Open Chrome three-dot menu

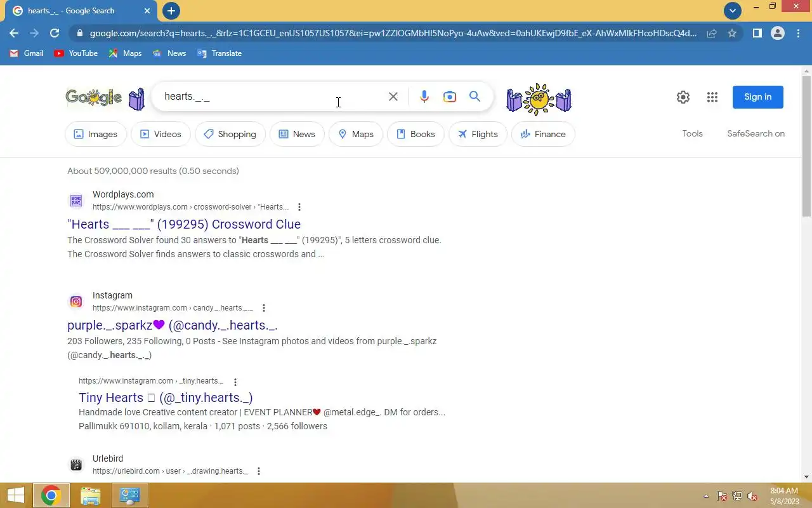(x=799, y=33)
